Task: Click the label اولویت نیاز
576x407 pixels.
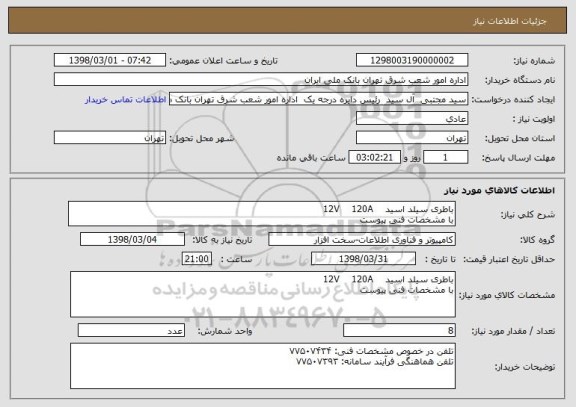Action: (x=534, y=119)
